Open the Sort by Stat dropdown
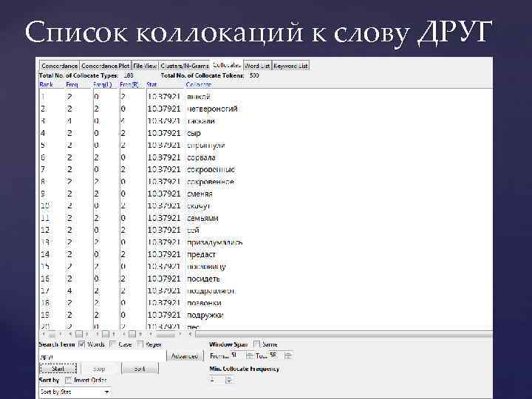Image resolution: width=532 pixels, height=399 pixels. point(75,392)
